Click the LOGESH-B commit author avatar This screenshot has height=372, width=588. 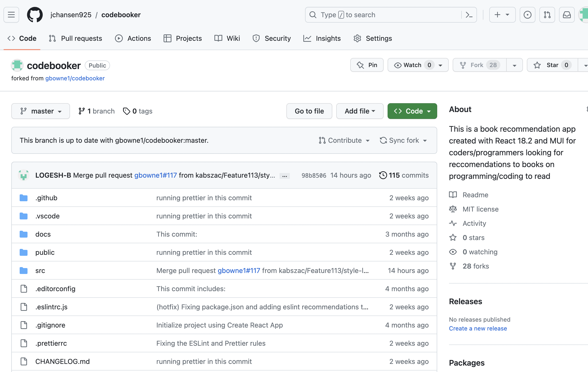(x=24, y=175)
